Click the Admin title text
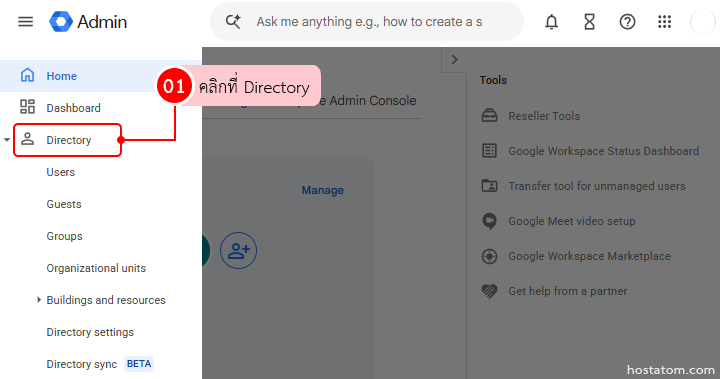This screenshot has width=720, height=379. click(102, 22)
